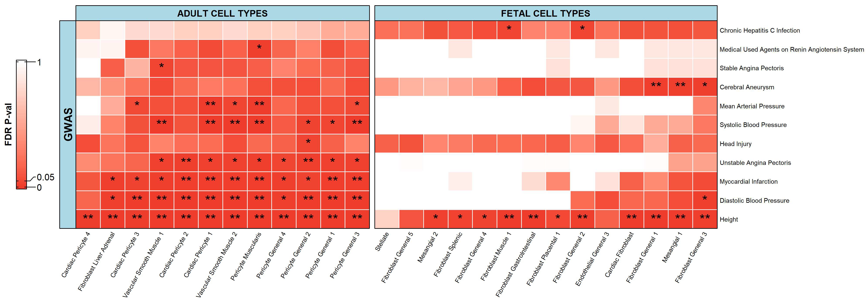The width and height of the screenshot is (868, 303).
Task: Click the Height cell under Stellate column
Action: point(387,219)
